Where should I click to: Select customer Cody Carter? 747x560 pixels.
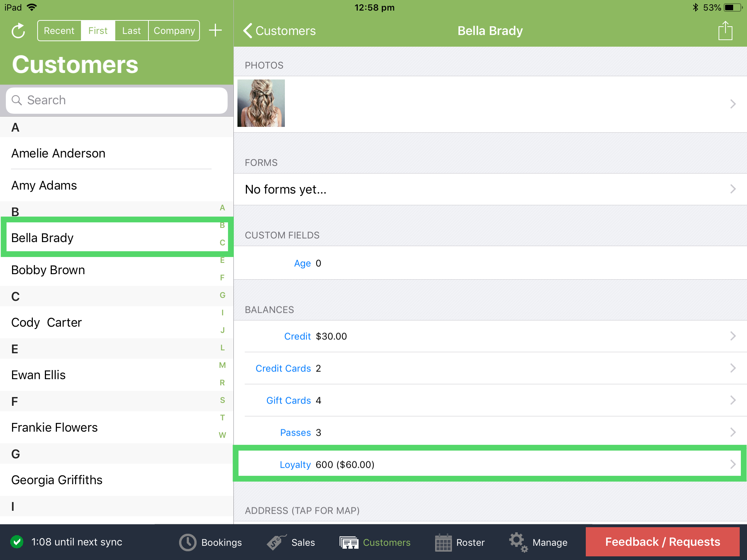tap(117, 322)
